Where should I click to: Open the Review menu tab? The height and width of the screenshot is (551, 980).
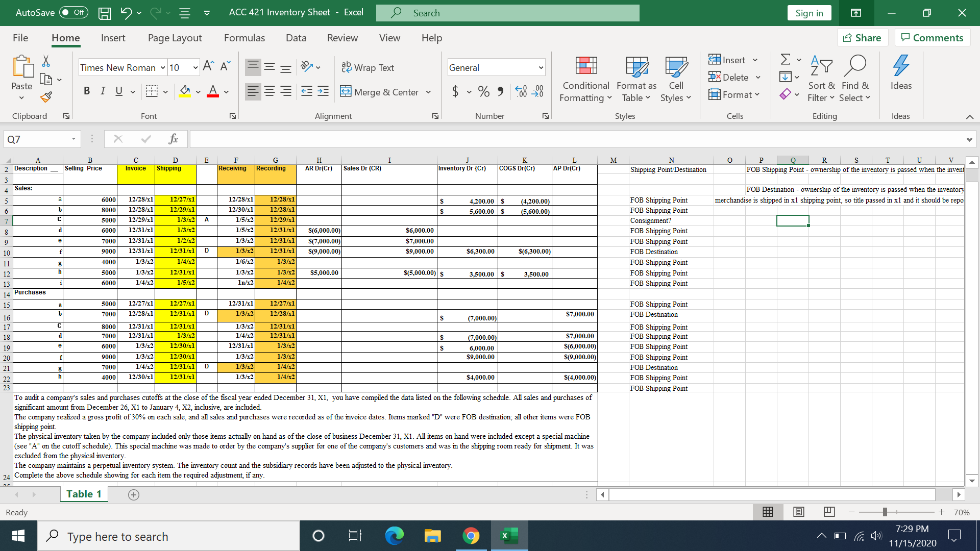(x=342, y=38)
